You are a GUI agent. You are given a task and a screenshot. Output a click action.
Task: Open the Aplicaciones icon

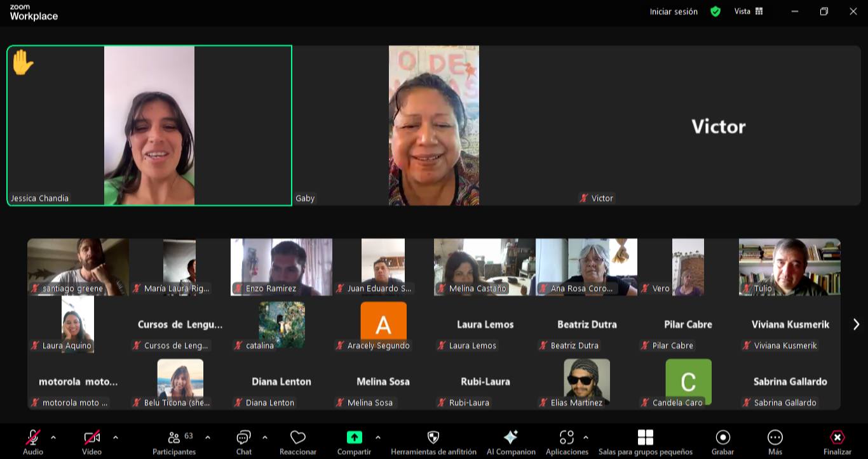pos(566,437)
